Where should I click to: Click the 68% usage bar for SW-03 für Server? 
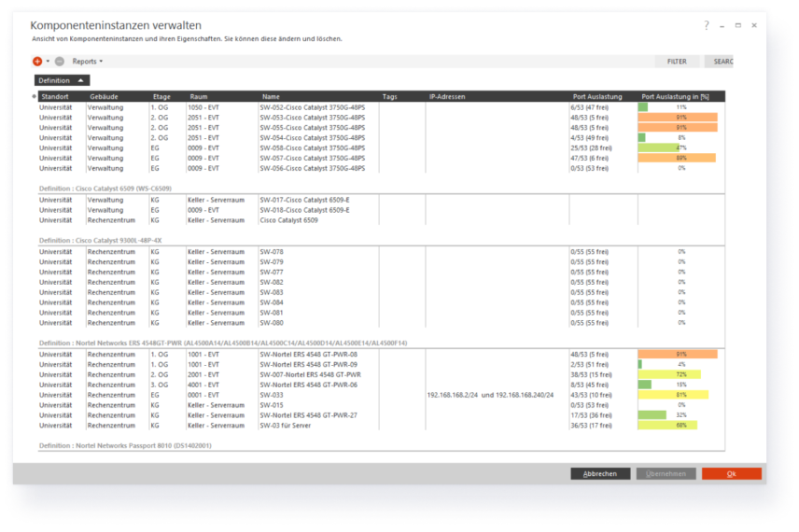tap(667, 426)
